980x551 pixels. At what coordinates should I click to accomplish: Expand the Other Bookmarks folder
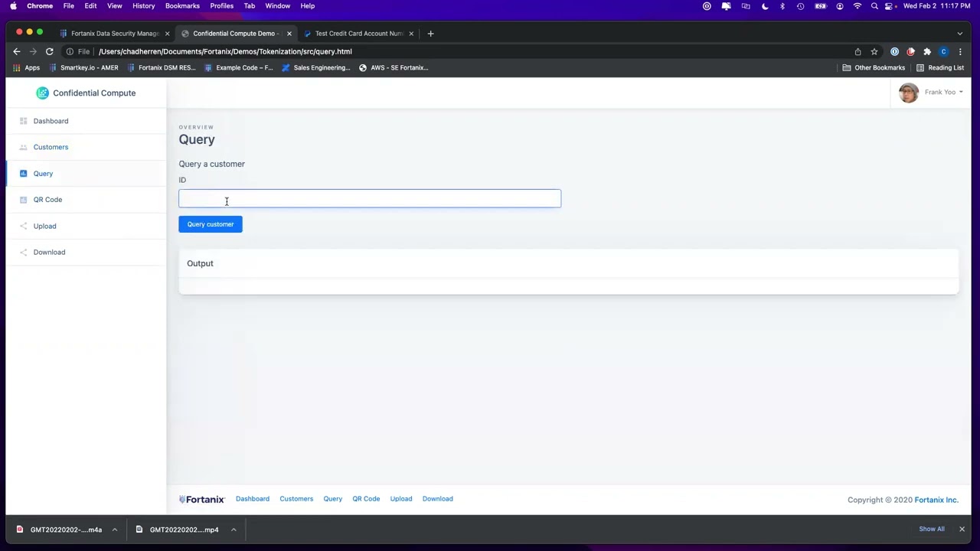click(873, 67)
